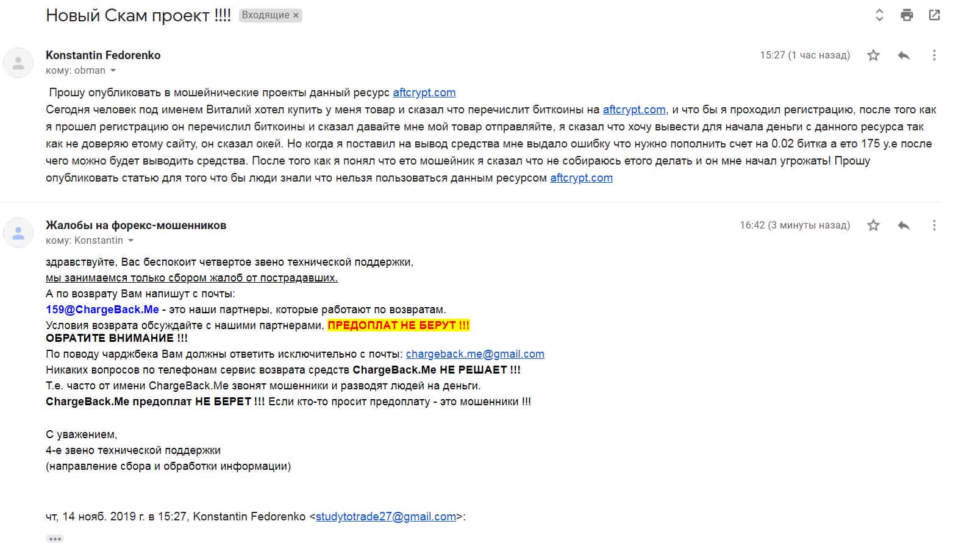Expand the trimmed quoted content dots
The width and height of the screenshot is (953, 560).
pyautogui.click(x=55, y=539)
